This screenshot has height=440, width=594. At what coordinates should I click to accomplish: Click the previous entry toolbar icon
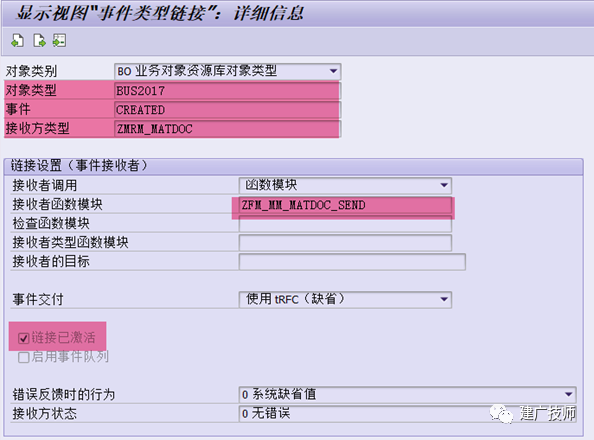click(17, 40)
